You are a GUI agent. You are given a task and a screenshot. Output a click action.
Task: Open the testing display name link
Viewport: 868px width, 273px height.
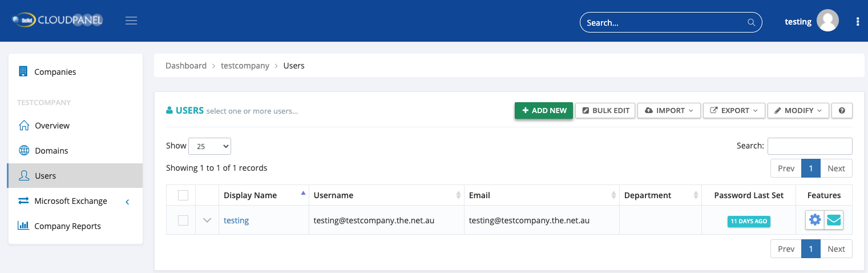click(x=236, y=220)
